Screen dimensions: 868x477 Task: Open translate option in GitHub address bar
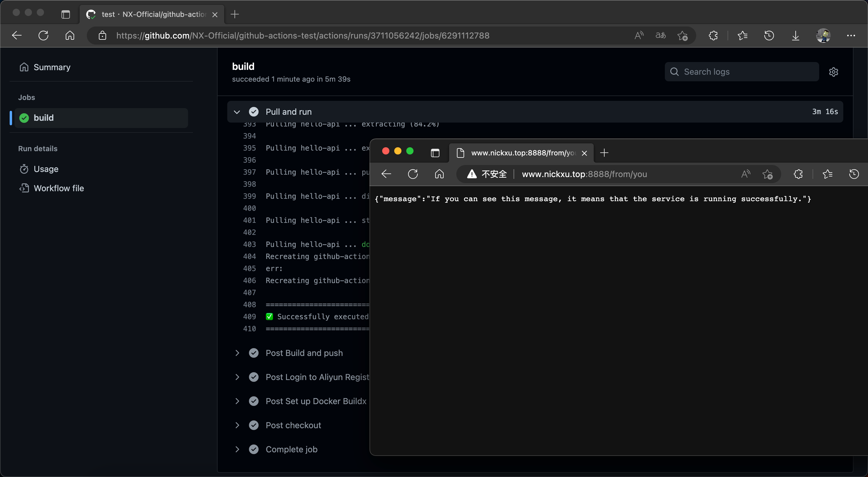[660, 35]
